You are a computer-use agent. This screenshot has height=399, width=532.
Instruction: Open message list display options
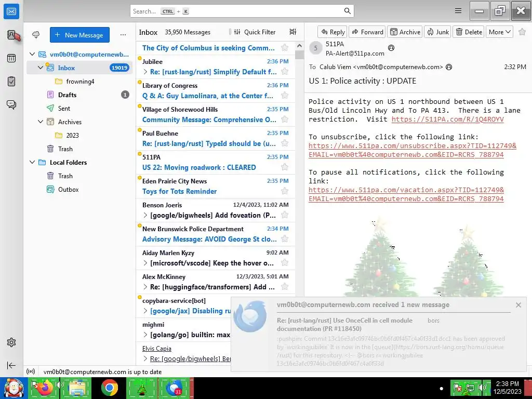293,32
